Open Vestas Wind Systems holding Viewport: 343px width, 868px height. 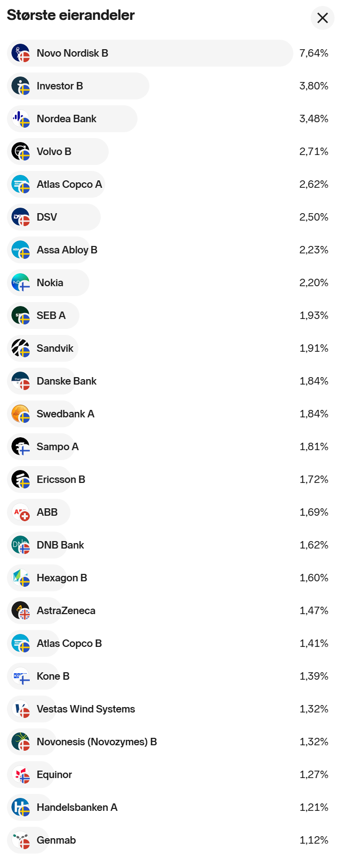pos(85,709)
